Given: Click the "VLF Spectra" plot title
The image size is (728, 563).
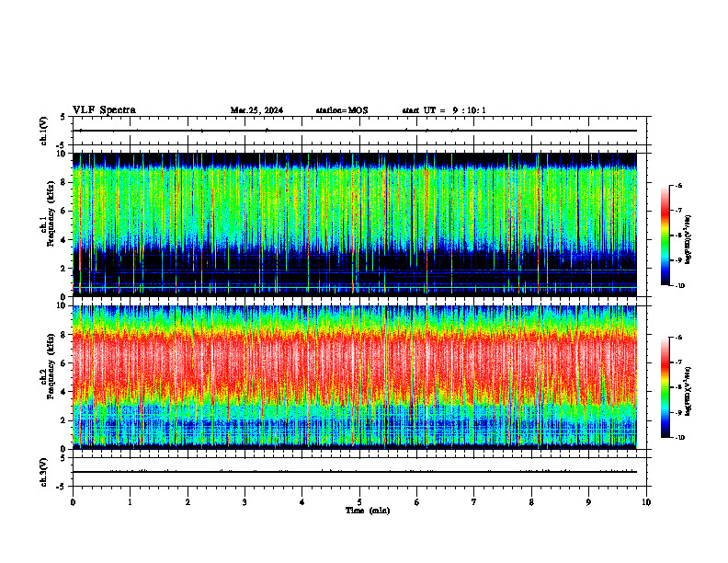Looking at the screenshot, I should (x=104, y=110).
